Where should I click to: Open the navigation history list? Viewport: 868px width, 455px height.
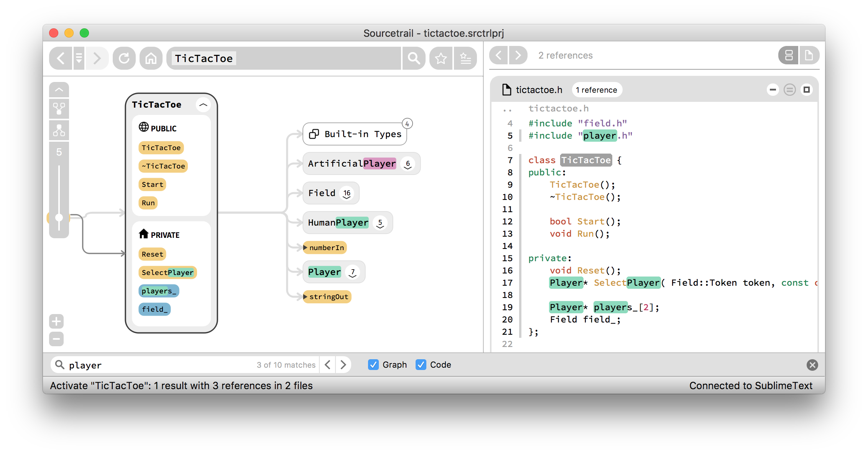(79, 58)
